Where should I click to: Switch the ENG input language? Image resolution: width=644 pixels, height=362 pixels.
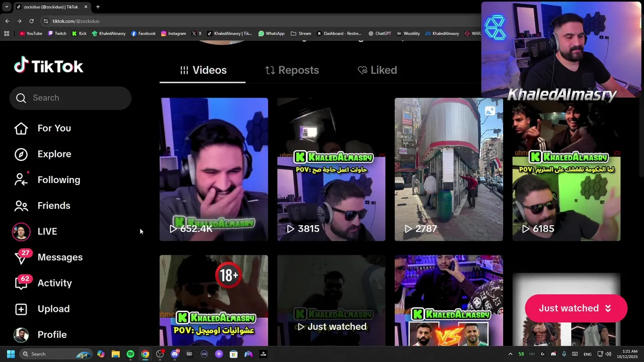click(588, 354)
